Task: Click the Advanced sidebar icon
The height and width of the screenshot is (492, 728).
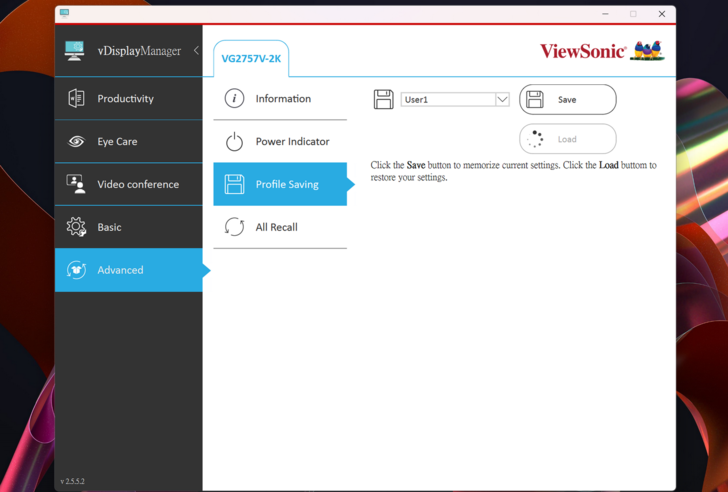Action: [76, 270]
